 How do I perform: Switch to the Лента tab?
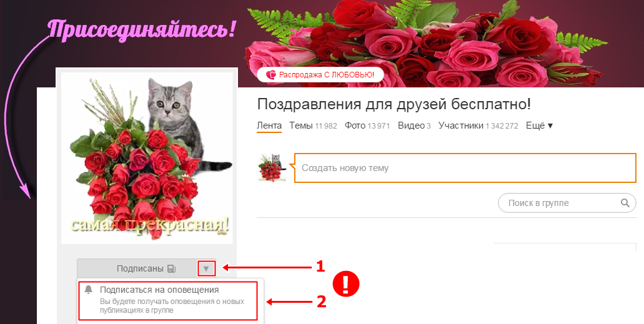click(x=269, y=125)
